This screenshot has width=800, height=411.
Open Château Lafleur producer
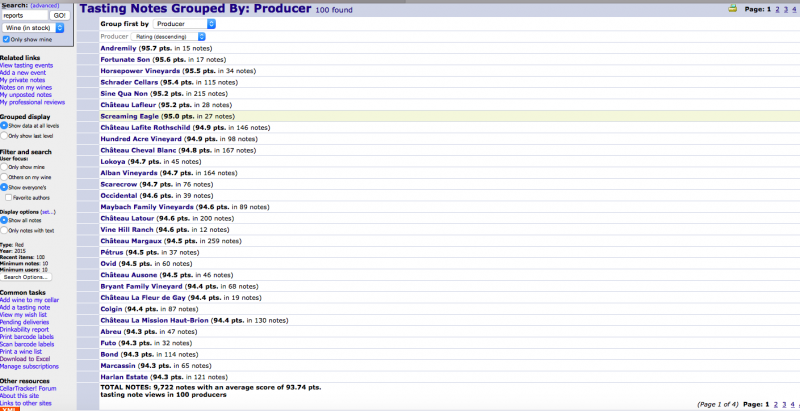coord(129,105)
